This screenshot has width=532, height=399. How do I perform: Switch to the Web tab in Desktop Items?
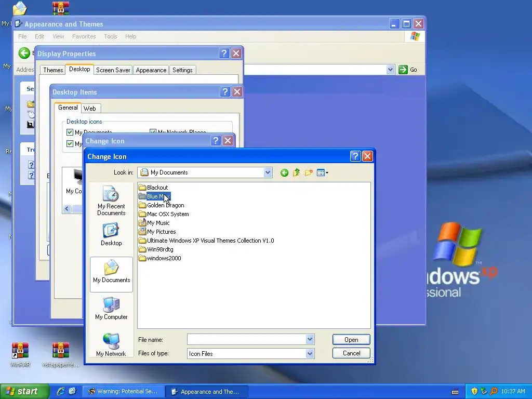click(89, 109)
